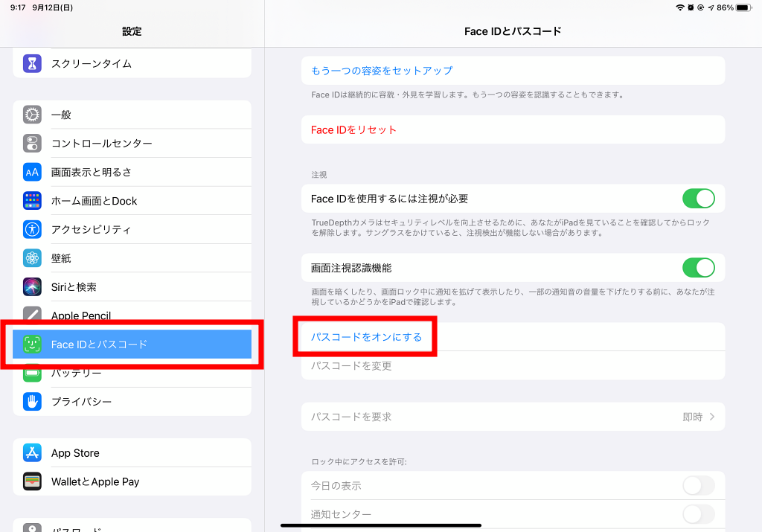This screenshot has height=532, width=762.
Task: Tap the battery status icon
Action: coord(743,7)
